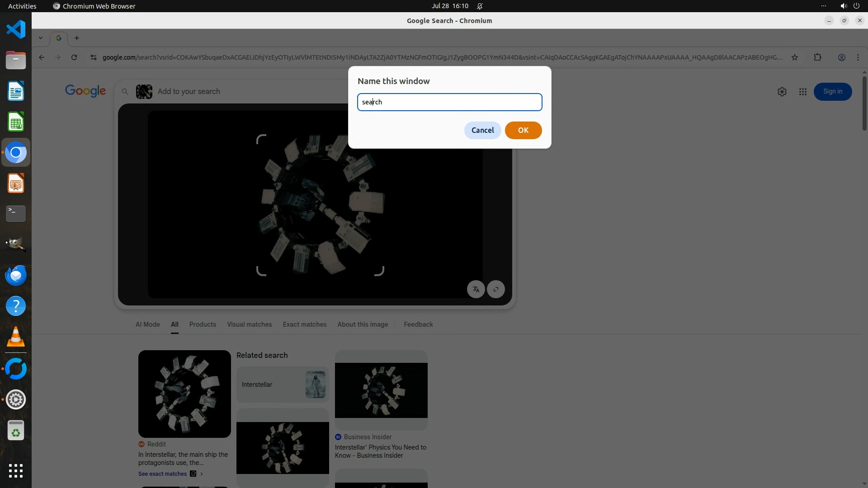Screen dimensions: 868x488
Task: Switch to Exact matches tab
Action: 304,324
